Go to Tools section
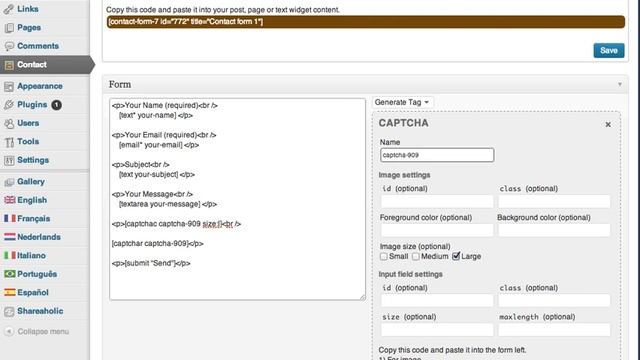Screen dimensions: 640x360 coord(28,141)
